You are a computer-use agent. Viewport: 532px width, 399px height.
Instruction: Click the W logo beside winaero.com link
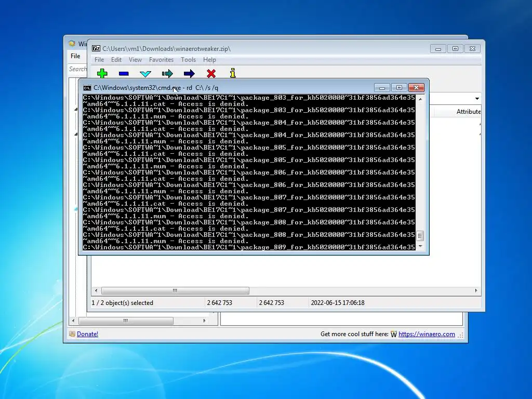(x=394, y=334)
